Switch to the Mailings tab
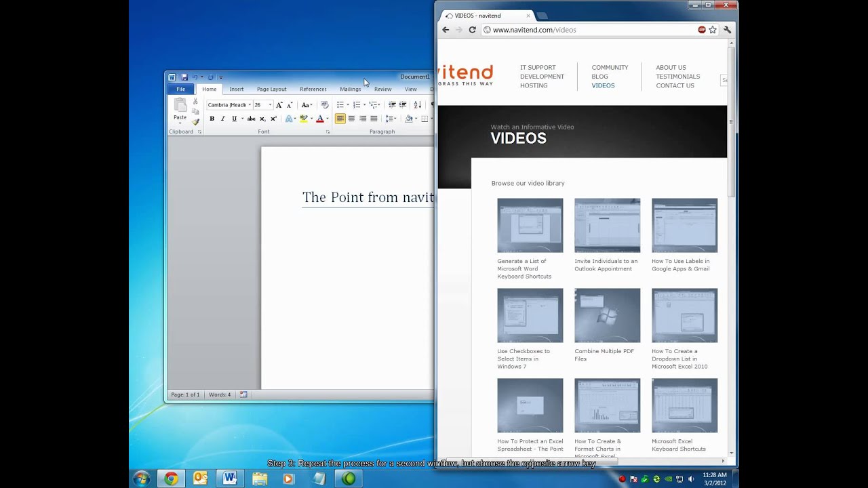Viewport: 868px width, 488px height. click(351, 89)
